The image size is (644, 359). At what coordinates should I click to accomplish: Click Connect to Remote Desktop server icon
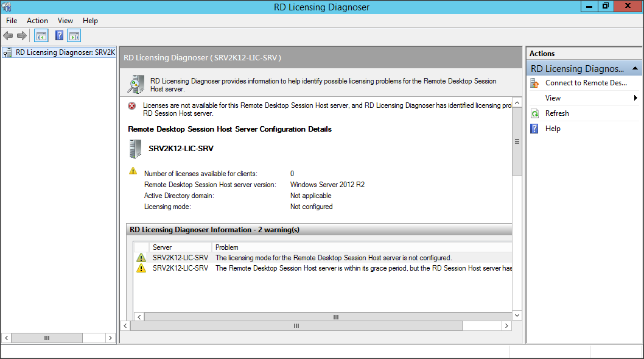point(534,83)
